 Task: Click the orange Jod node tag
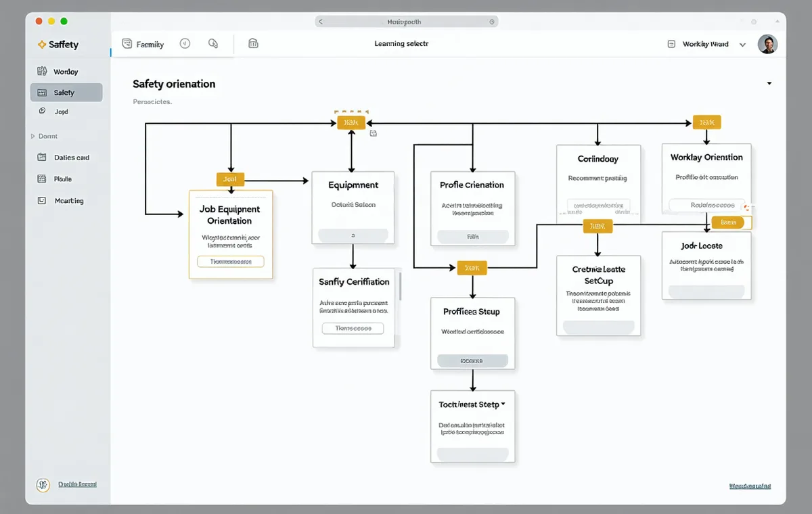(230, 179)
